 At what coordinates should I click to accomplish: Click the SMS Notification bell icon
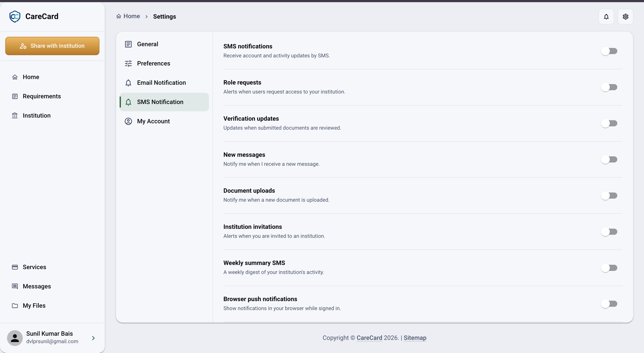[x=128, y=102]
